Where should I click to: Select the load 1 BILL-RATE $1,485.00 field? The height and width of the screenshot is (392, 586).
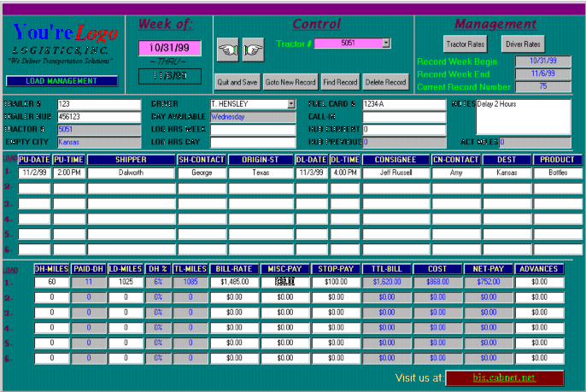tap(232, 281)
